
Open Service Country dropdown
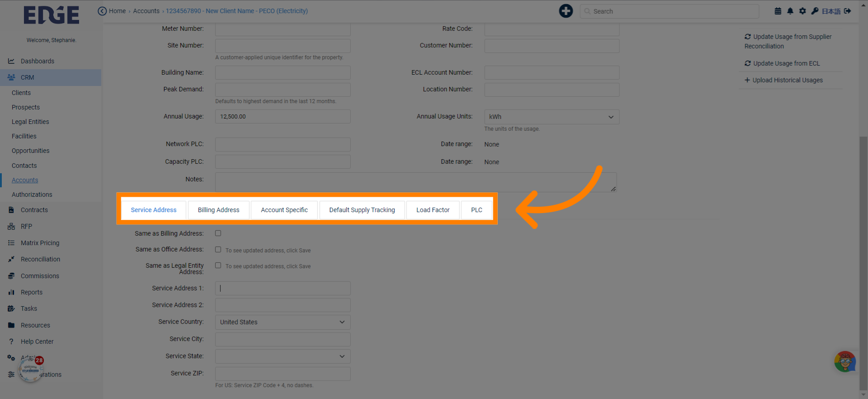pyautogui.click(x=283, y=322)
